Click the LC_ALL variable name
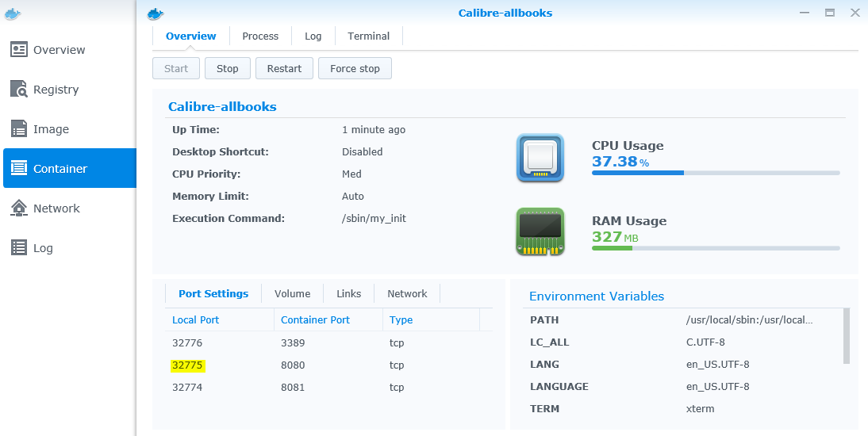Screen dimensions: 868x436 point(549,342)
